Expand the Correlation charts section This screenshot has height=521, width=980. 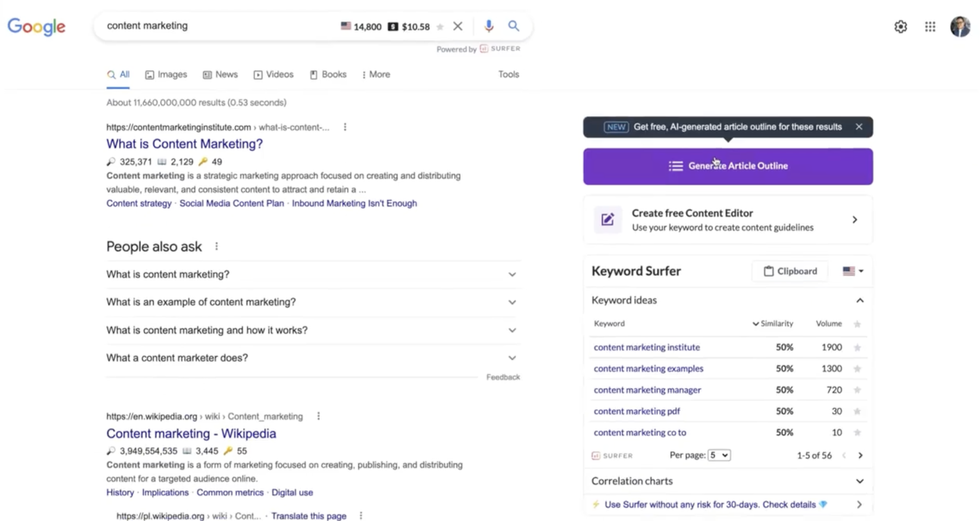(860, 481)
